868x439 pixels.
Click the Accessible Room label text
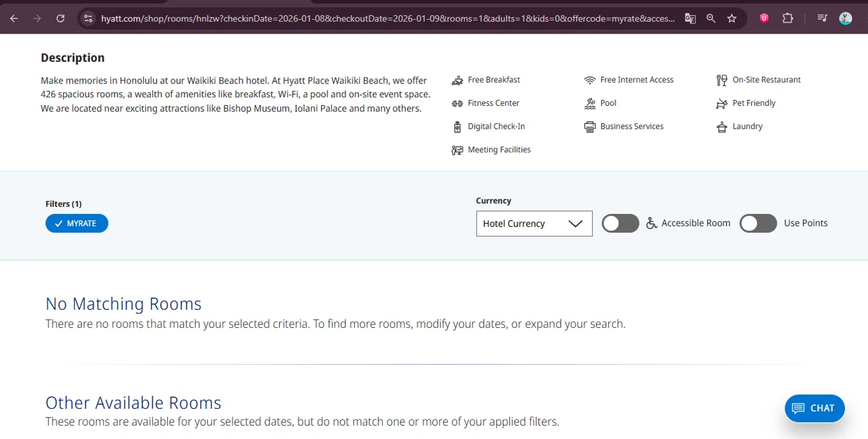click(696, 223)
